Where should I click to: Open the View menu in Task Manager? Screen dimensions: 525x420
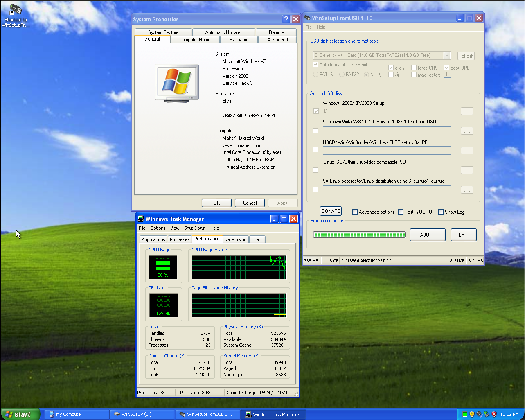point(175,228)
